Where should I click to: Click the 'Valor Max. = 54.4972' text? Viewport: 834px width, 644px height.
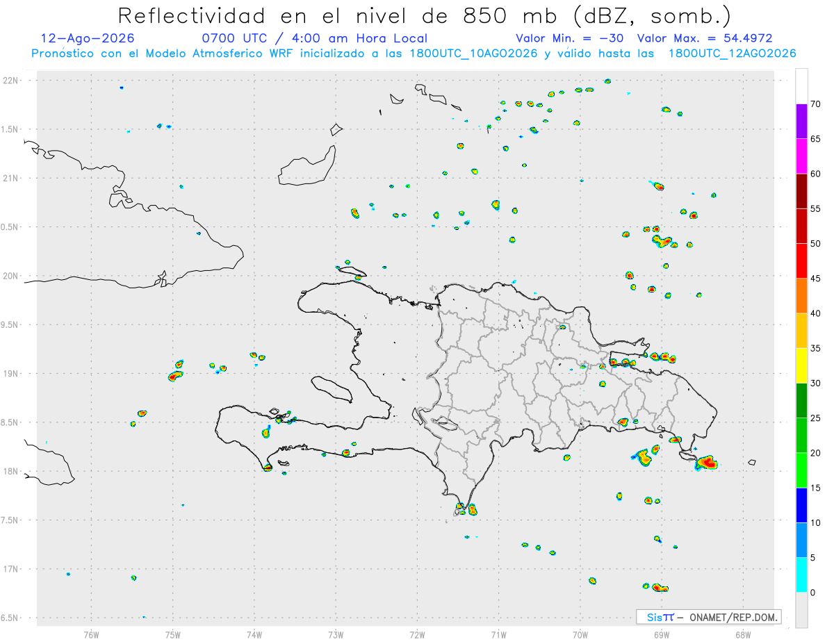pyautogui.click(x=705, y=38)
